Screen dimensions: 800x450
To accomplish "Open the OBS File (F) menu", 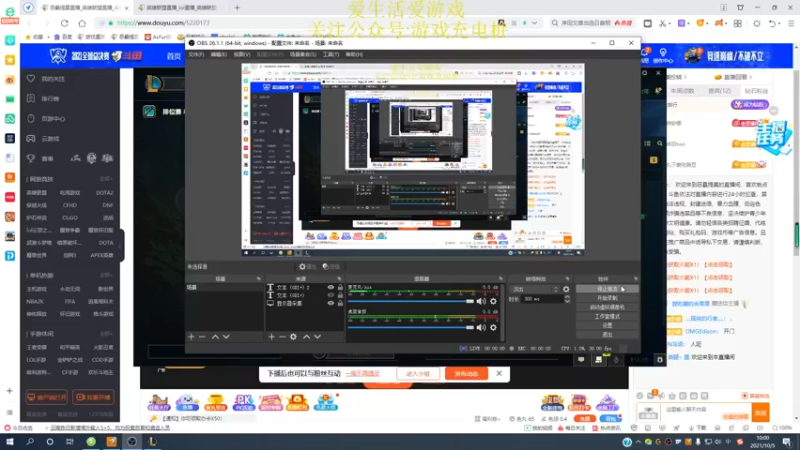I will point(196,54).
